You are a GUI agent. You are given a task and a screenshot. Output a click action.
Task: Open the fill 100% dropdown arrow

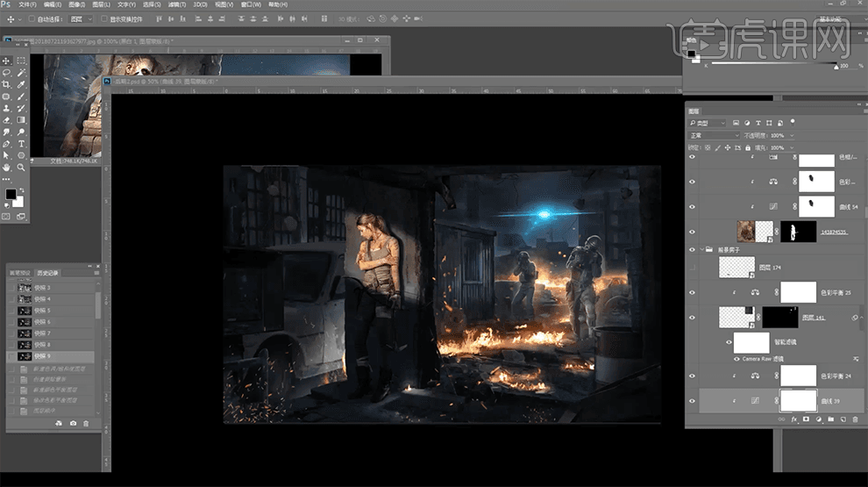tap(792, 148)
